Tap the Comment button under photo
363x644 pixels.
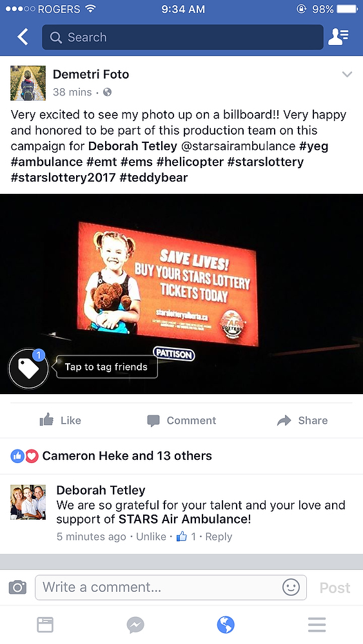point(181,420)
